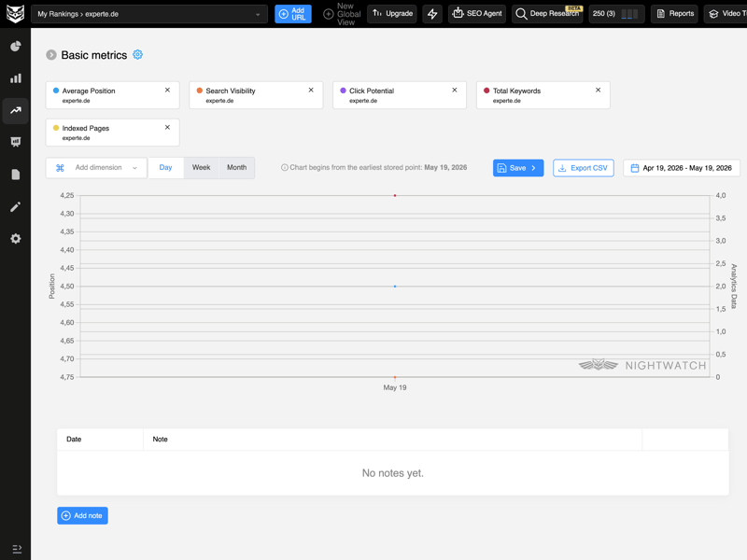
Task: Click the Upgrade button
Action: (x=392, y=14)
